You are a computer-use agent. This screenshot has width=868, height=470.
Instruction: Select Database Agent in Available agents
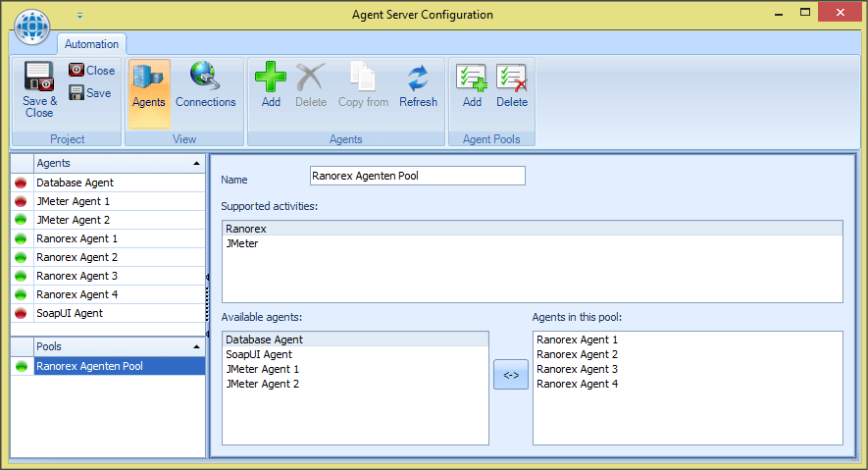[355, 339]
